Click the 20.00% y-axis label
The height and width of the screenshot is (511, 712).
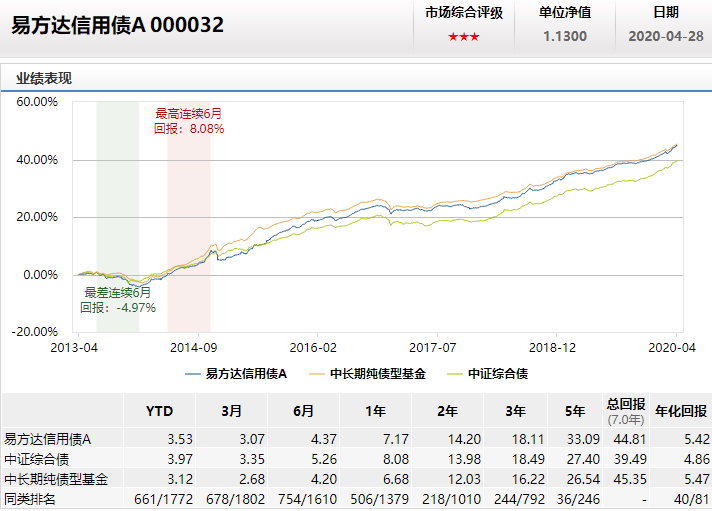click(x=37, y=217)
